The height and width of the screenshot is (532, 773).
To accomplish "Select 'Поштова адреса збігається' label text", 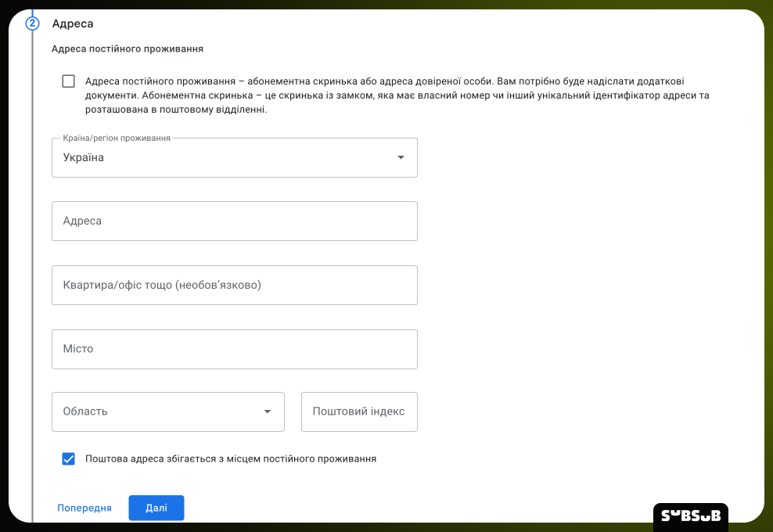I will (231, 459).
